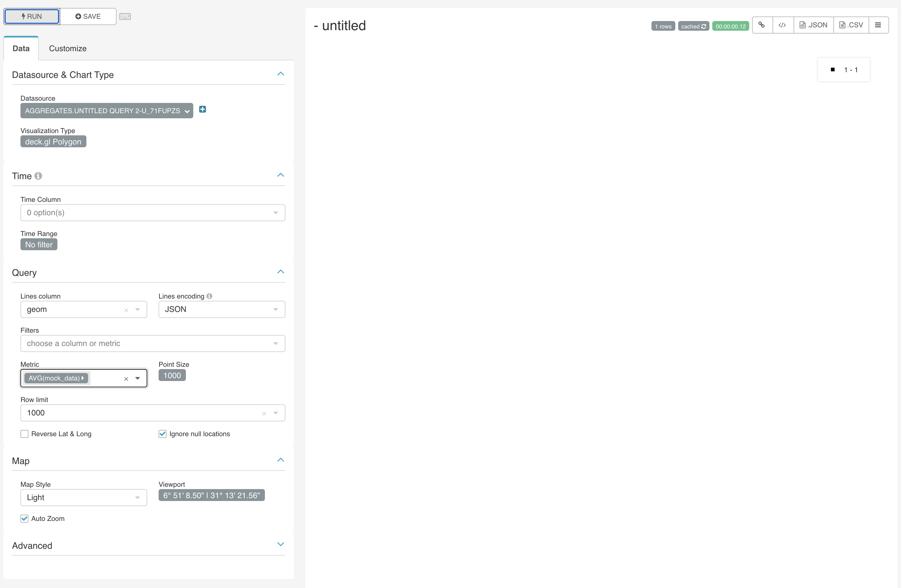The image size is (901, 588).
Task: Download results as .CSV file
Action: tap(851, 25)
